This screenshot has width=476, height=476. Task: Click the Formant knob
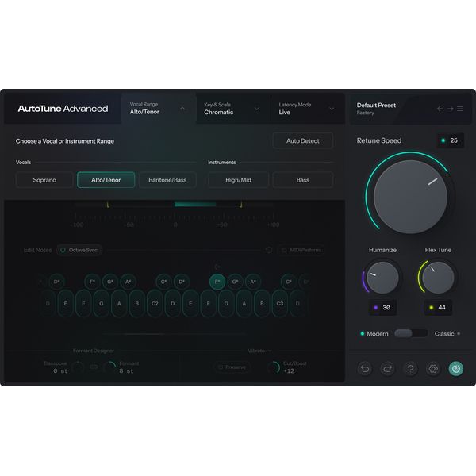(x=110, y=367)
